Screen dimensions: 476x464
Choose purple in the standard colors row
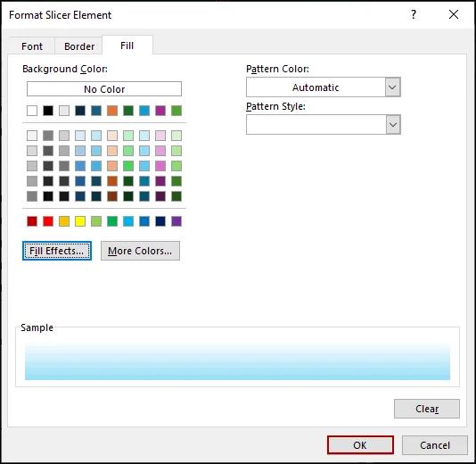click(176, 221)
